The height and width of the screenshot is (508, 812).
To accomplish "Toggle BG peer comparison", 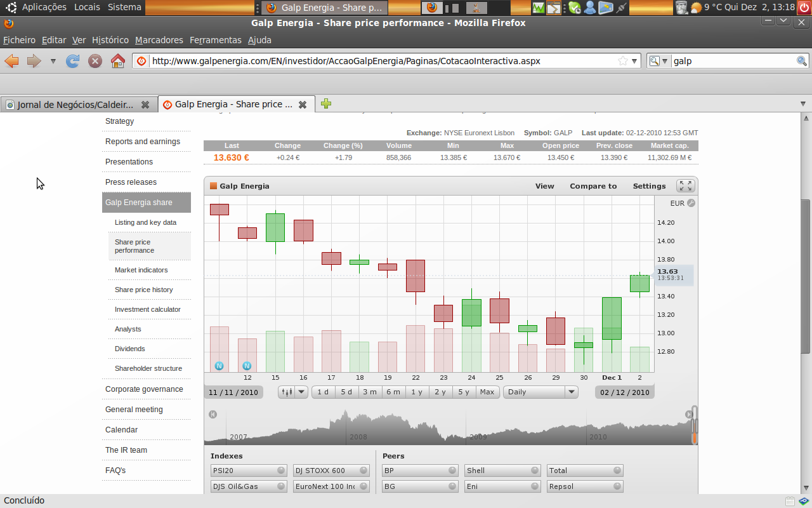I will (x=420, y=486).
